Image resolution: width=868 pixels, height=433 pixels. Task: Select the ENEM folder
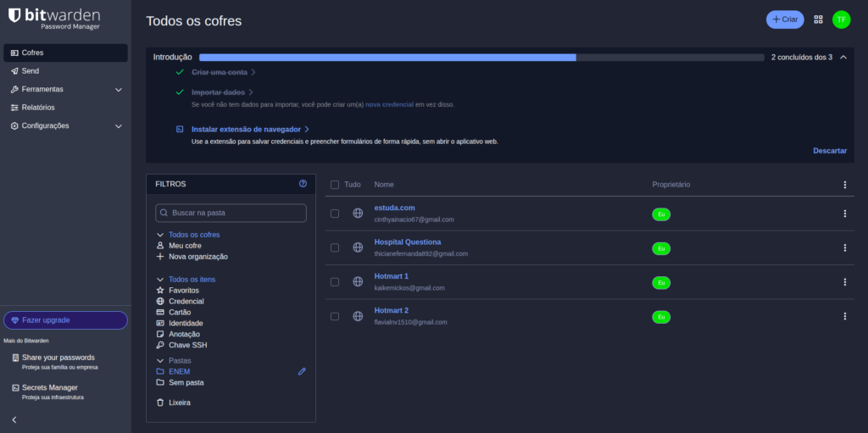point(180,371)
